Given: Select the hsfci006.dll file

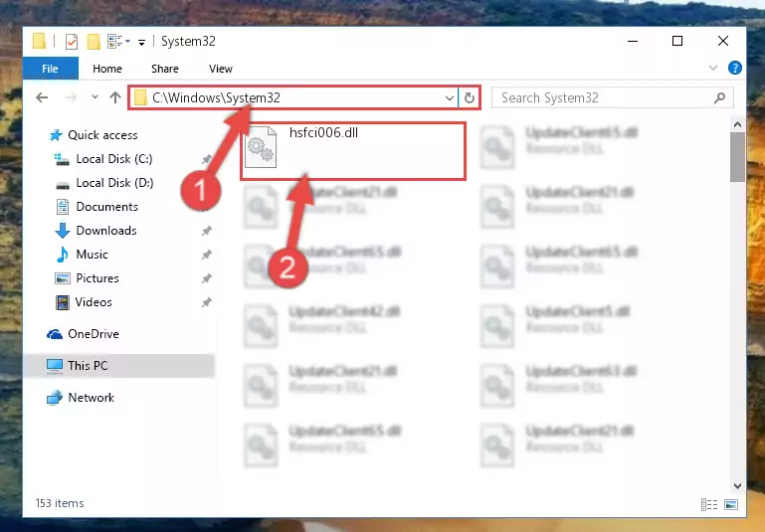Looking at the screenshot, I should click(353, 151).
